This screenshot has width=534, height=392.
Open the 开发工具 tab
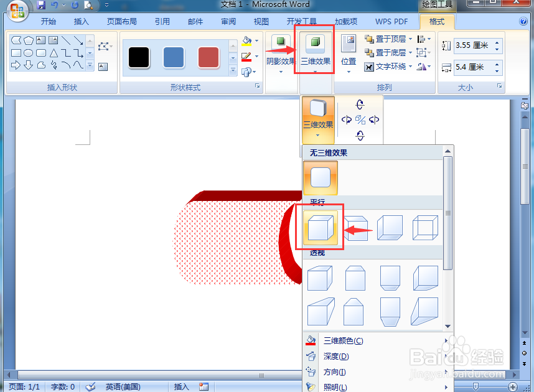point(301,21)
